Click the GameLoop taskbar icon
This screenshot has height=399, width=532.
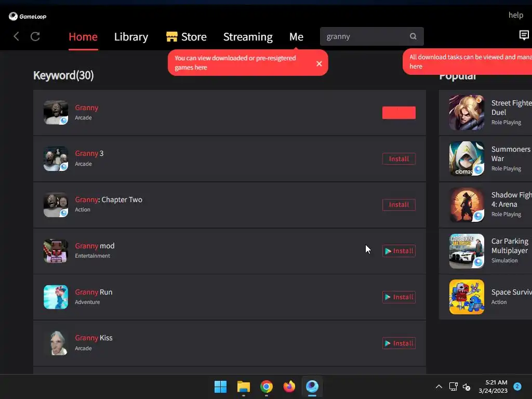(x=312, y=387)
